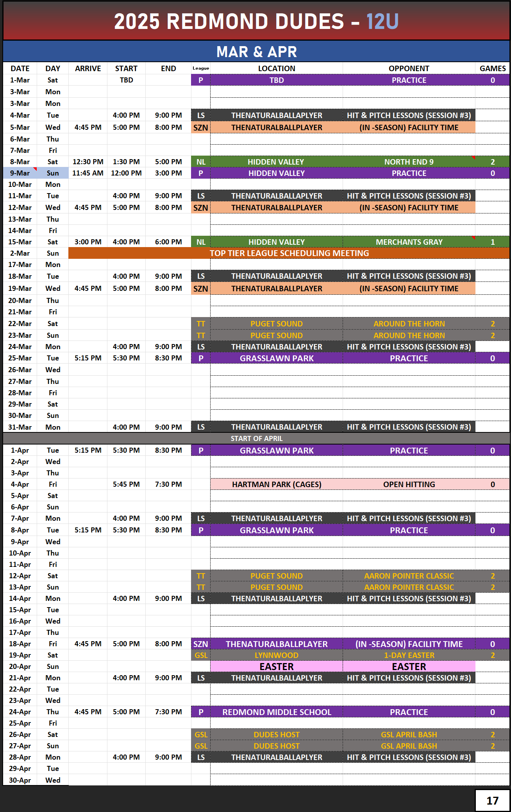The width and height of the screenshot is (511, 812).
Task: Click the 9-Mar highlighted date cell
Action: 20,173
